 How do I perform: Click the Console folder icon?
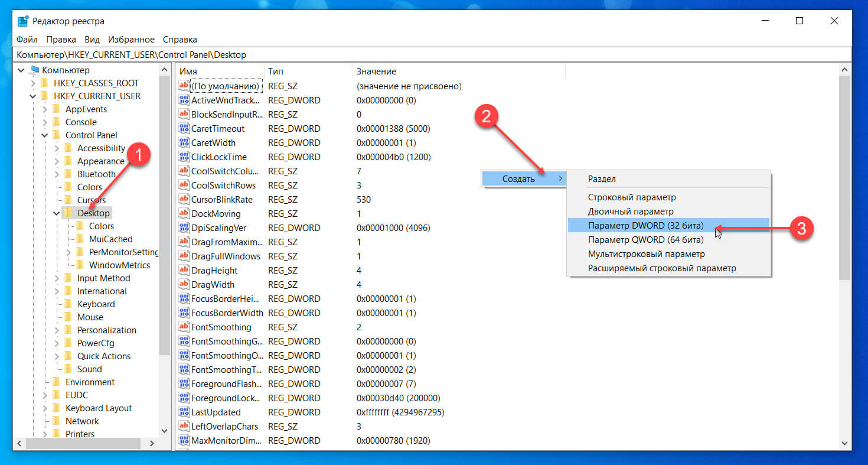coord(56,122)
